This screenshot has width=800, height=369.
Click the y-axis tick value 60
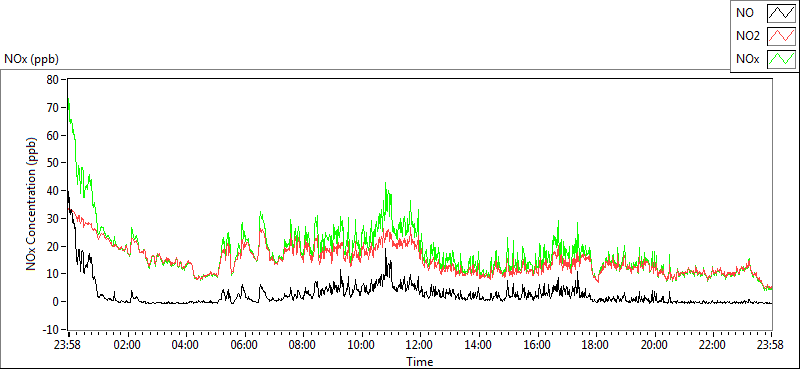coord(53,135)
